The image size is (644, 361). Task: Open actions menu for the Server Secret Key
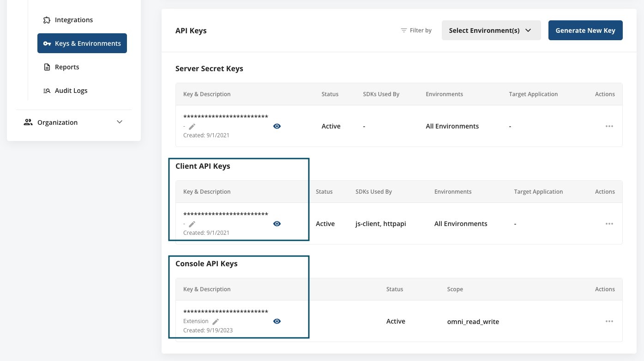point(609,126)
